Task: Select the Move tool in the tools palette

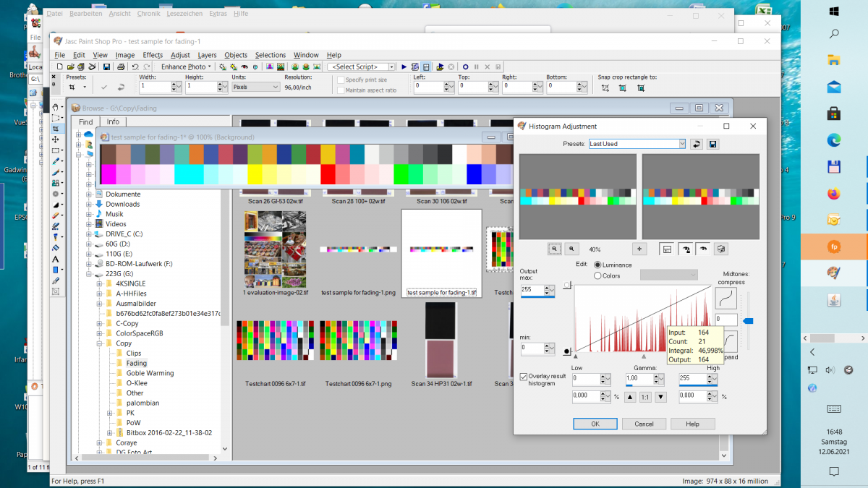Action: point(56,140)
